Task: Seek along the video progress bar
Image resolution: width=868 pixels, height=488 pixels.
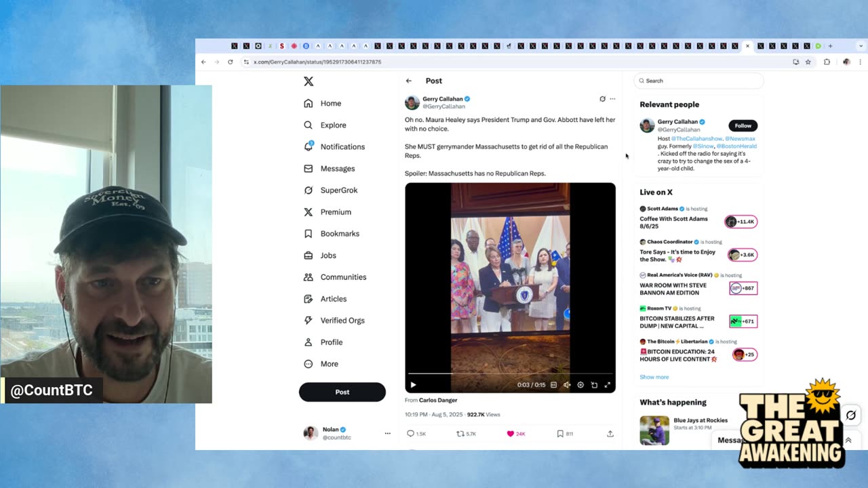Action: pyautogui.click(x=510, y=373)
